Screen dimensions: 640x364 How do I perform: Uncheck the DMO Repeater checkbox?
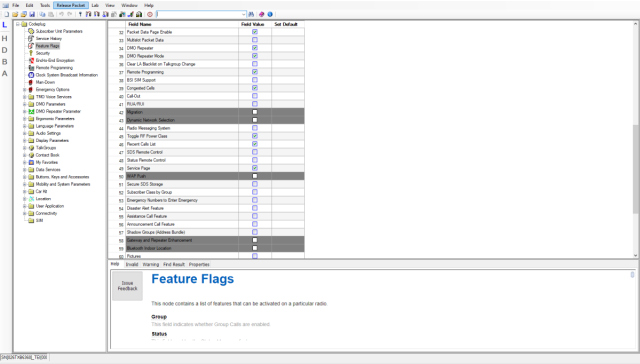[255, 48]
